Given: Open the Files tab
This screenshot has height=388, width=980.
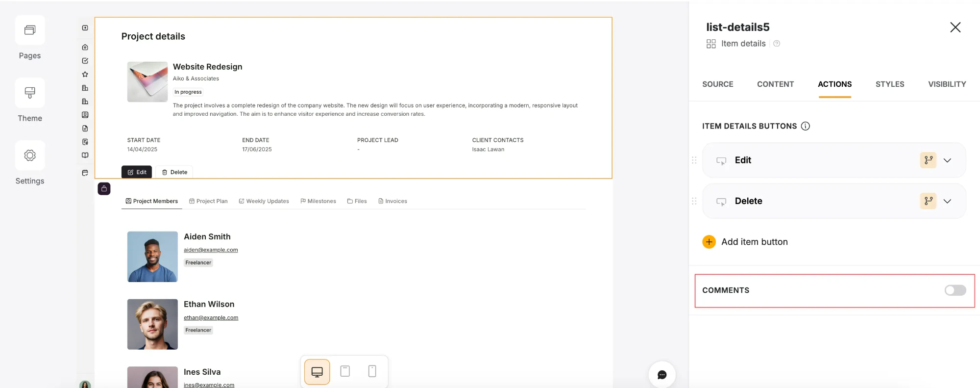Looking at the screenshot, I should tap(357, 201).
